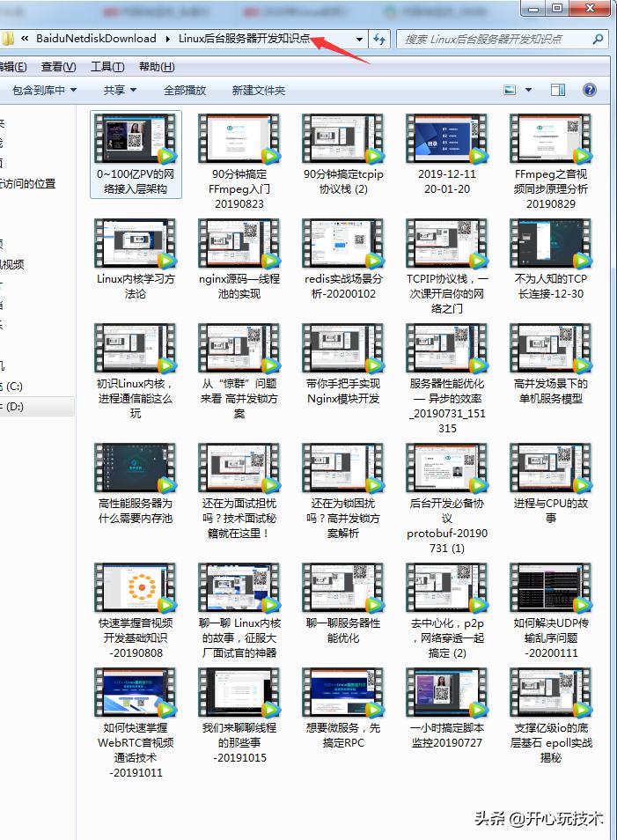Select the 高性能服务器为什么需要内存池 video
Screen dimensions: 617x840
(136, 483)
